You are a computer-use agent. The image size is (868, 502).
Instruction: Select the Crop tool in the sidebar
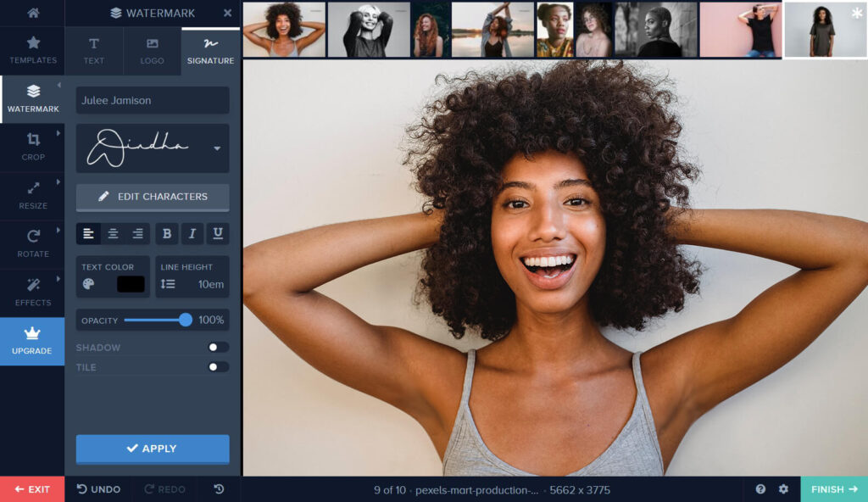[x=32, y=146]
